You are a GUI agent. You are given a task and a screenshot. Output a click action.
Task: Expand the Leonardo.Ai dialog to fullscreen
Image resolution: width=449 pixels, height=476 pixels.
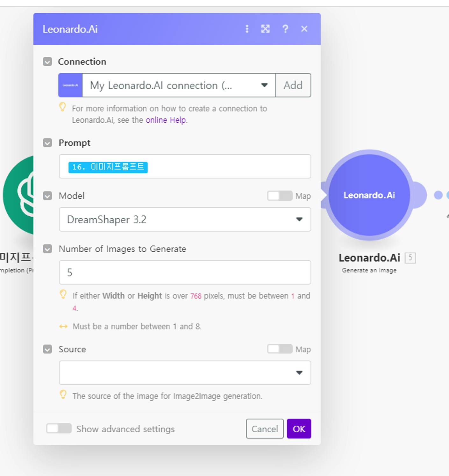(265, 29)
